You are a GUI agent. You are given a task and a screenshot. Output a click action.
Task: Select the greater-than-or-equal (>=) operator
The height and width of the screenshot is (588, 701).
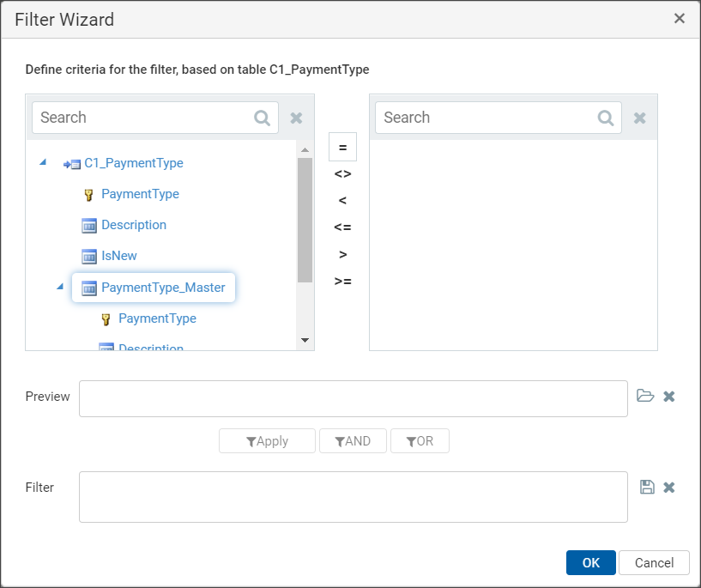342,282
